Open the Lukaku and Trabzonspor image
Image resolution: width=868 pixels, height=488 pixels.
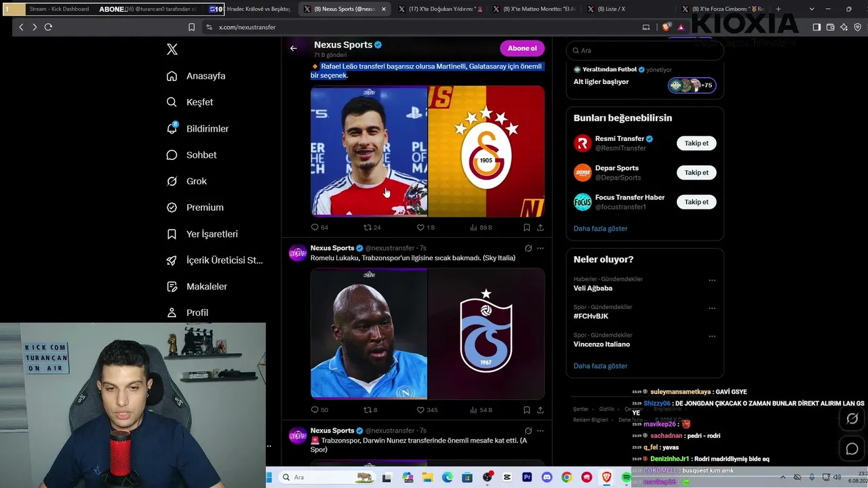click(x=427, y=333)
